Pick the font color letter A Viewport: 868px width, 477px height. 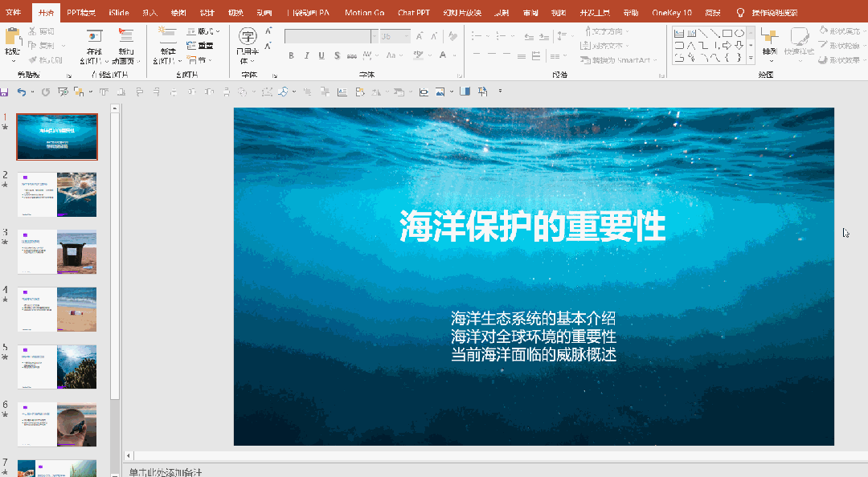coord(443,55)
